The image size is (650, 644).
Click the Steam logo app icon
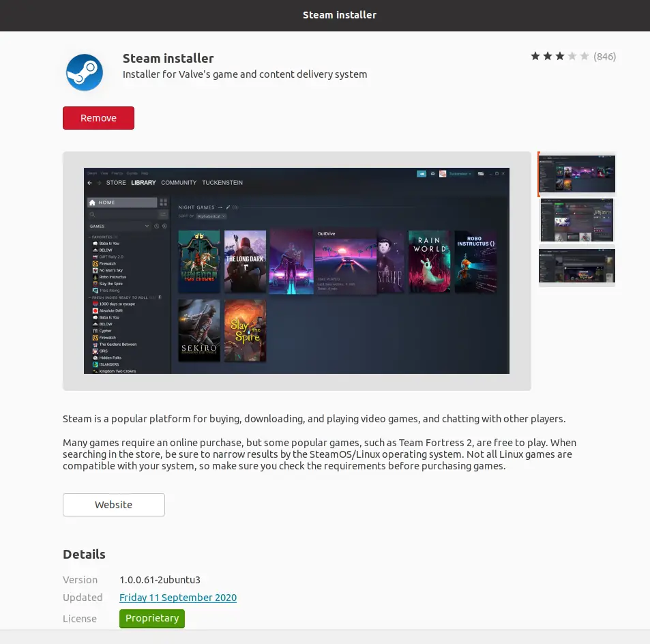click(x=85, y=72)
